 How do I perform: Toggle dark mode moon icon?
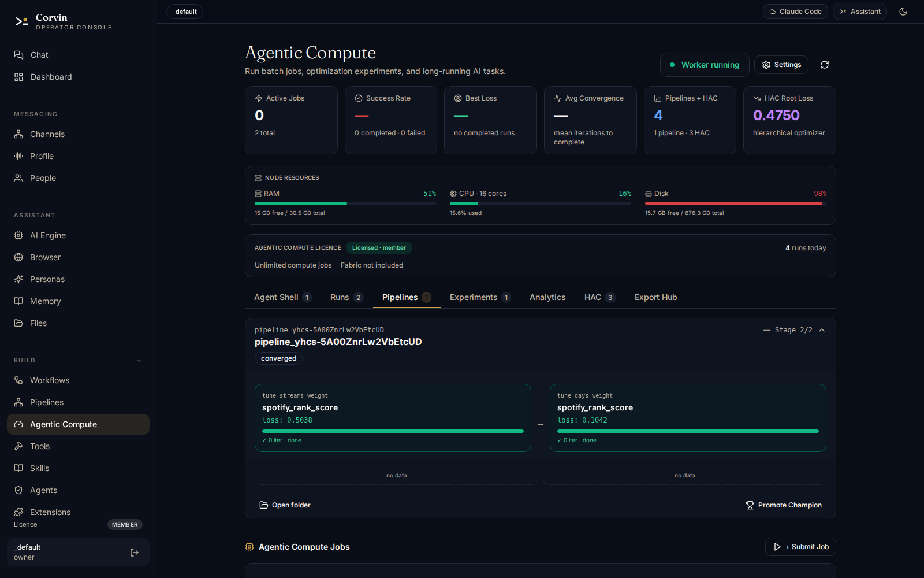click(x=903, y=12)
